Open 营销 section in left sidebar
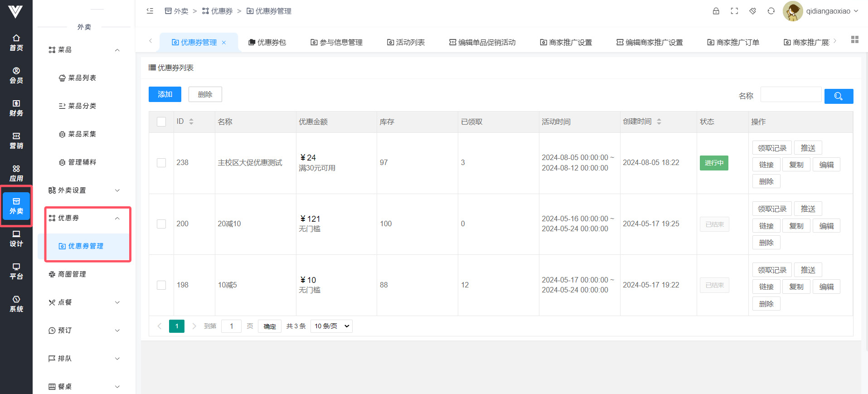This screenshot has width=868, height=394. pos(16,140)
